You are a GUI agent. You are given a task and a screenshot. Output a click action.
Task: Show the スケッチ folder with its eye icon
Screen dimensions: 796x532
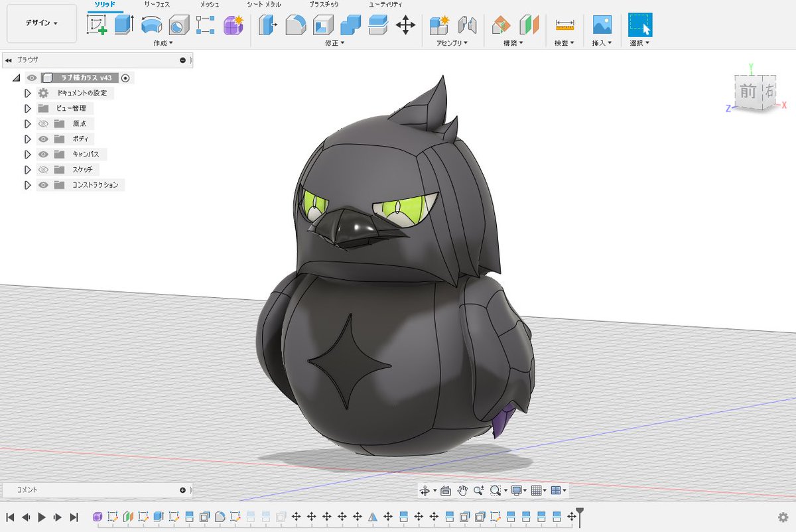pos(44,170)
